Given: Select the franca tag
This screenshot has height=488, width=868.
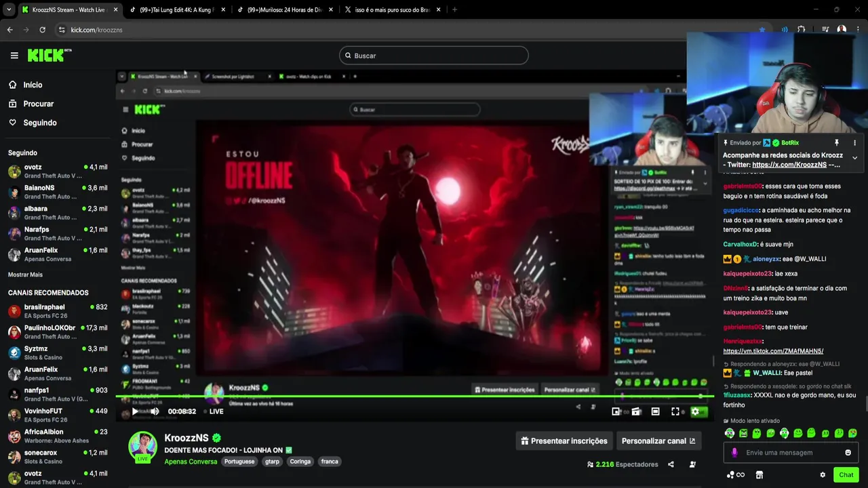Looking at the screenshot, I should click(x=330, y=462).
